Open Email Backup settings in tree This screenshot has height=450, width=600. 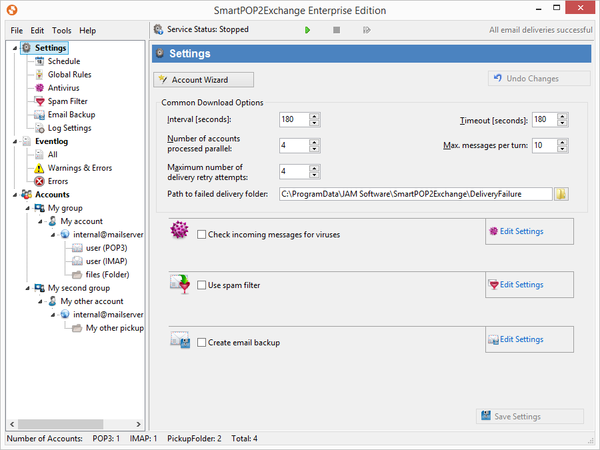point(72,115)
